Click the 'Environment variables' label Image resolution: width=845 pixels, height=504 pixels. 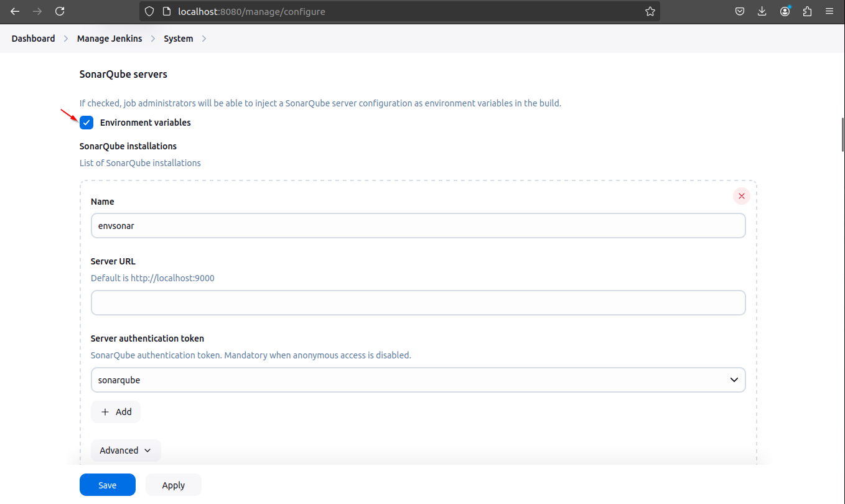[146, 123]
